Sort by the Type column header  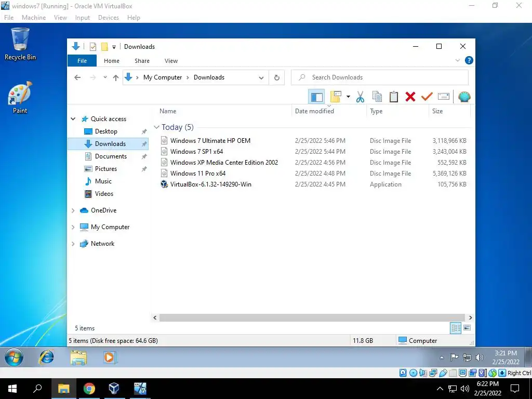(x=376, y=111)
